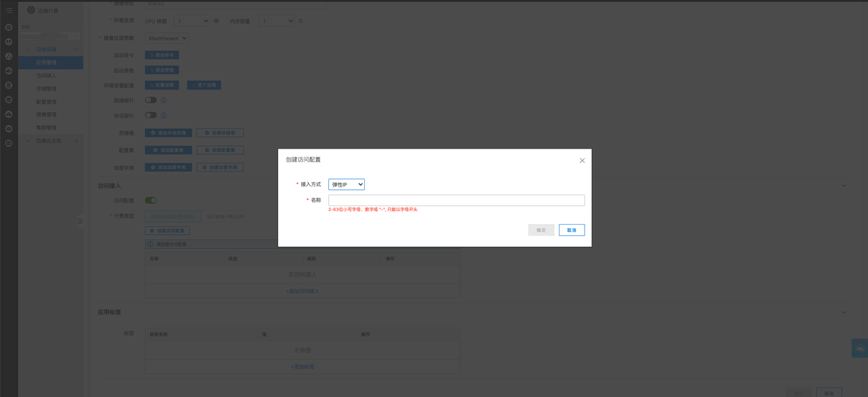Image resolution: width=868 pixels, height=397 pixels.
Task: Select the first 计费类型 billing option
Action: click(174, 216)
